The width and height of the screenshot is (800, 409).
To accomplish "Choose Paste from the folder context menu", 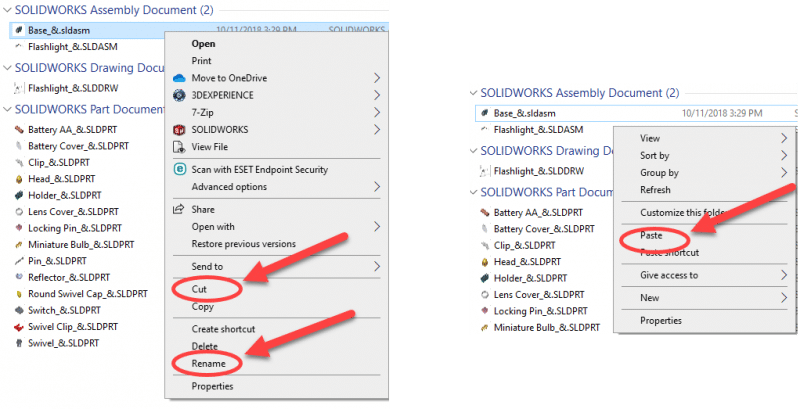I will (652, 238).
